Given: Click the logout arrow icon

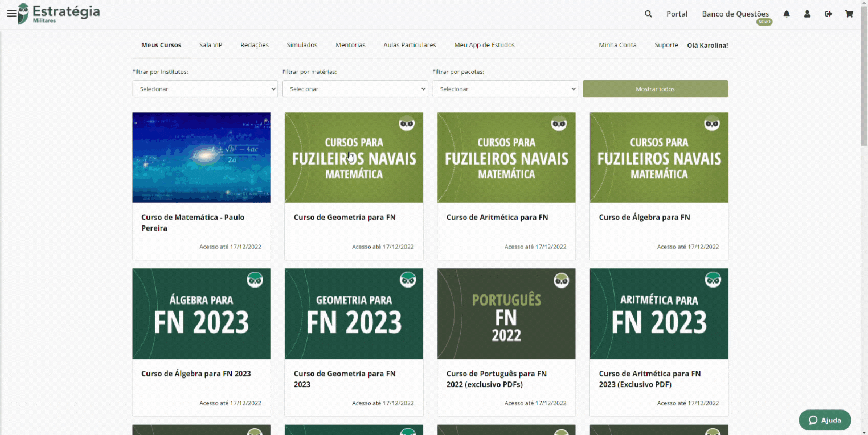Looking at the screenshot, I should [828, 14].
